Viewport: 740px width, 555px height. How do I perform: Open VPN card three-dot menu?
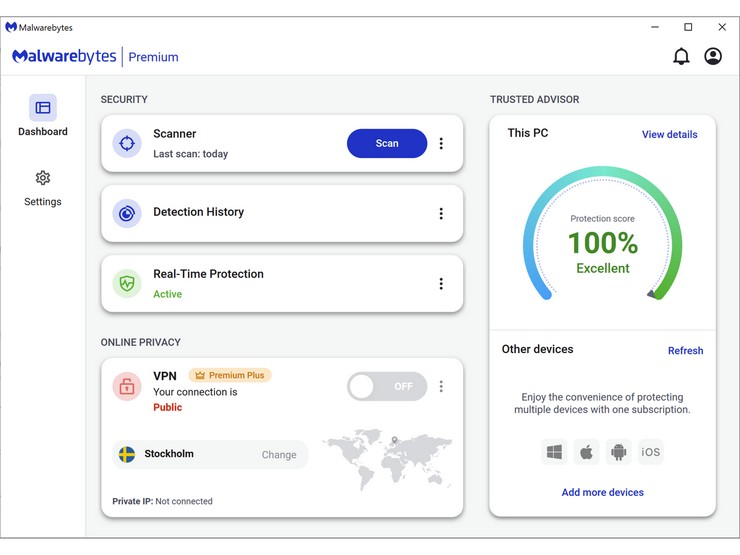coord(441,386)
